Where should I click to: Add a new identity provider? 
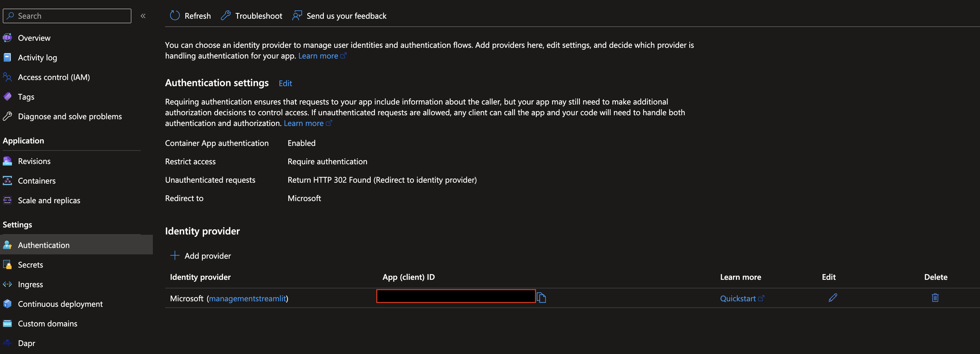[200, 255]
